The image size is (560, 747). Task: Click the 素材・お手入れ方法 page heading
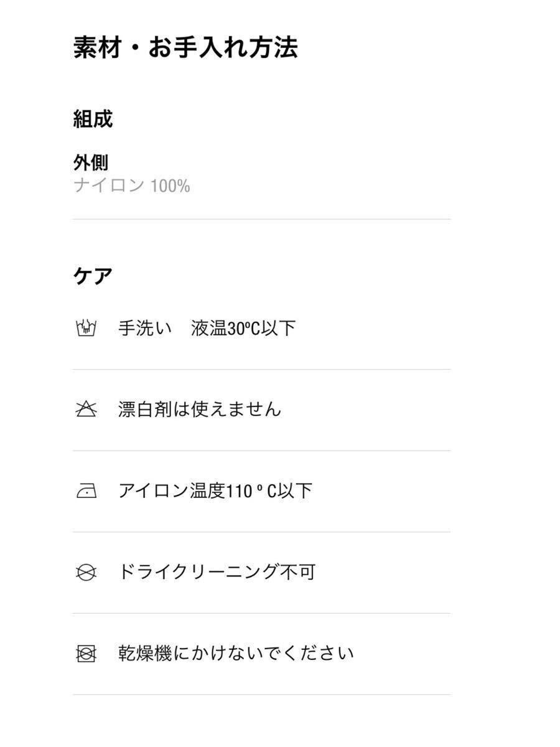185,48
